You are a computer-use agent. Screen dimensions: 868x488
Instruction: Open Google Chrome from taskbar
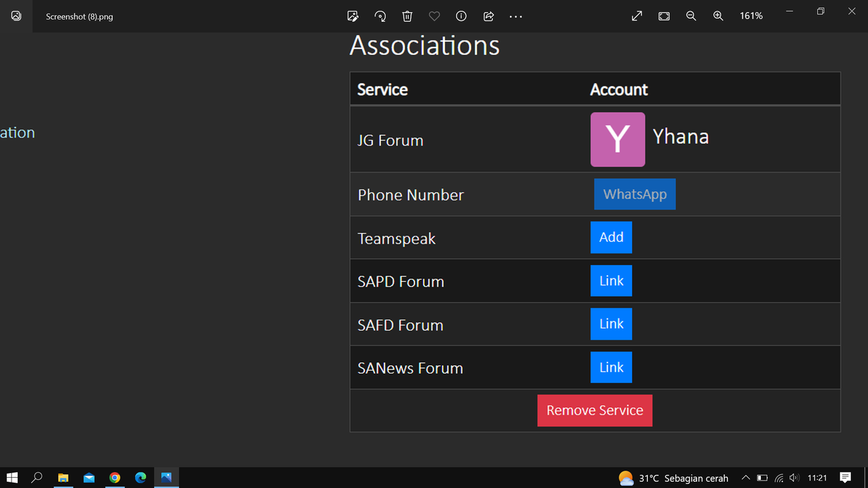115,478
